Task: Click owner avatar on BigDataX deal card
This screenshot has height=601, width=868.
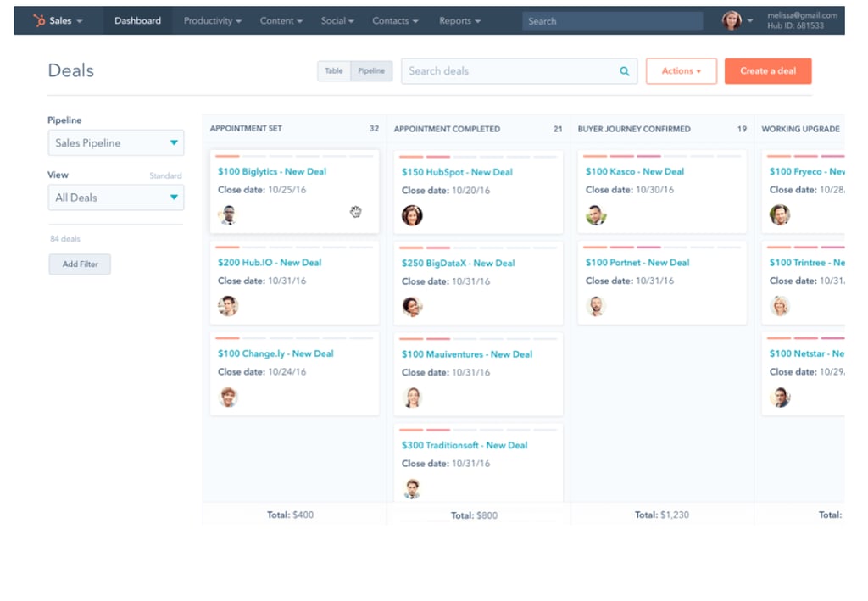Action: click(x=412, y=306)
